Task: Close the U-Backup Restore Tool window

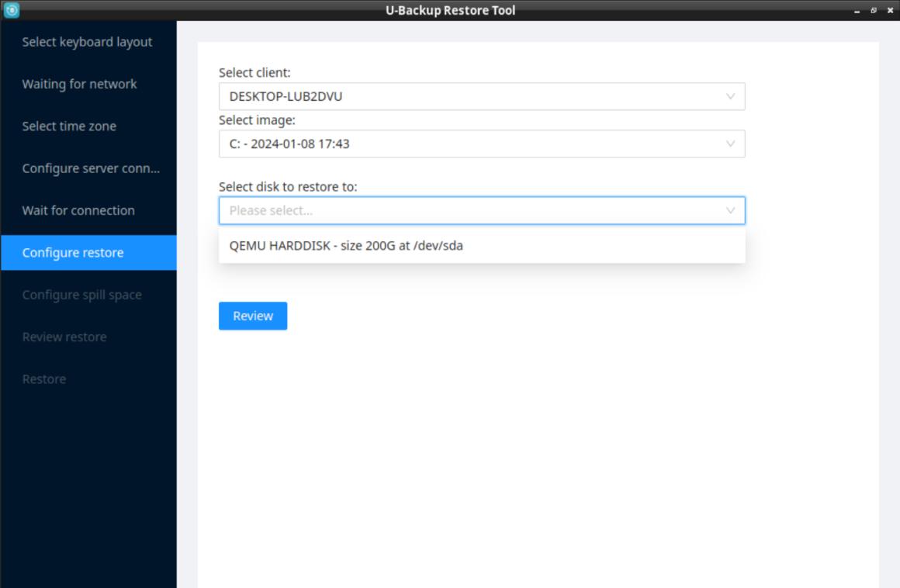Action: [889, 11]
